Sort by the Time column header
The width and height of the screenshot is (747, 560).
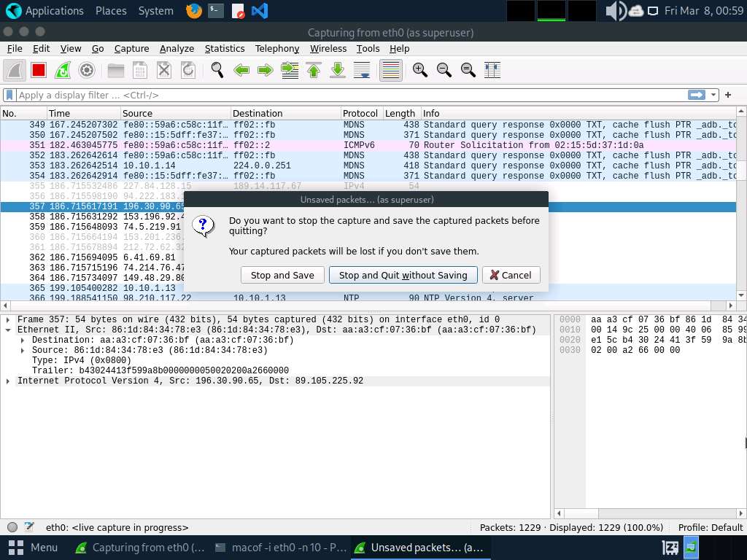pyautogui.click(x=84, y=113)
